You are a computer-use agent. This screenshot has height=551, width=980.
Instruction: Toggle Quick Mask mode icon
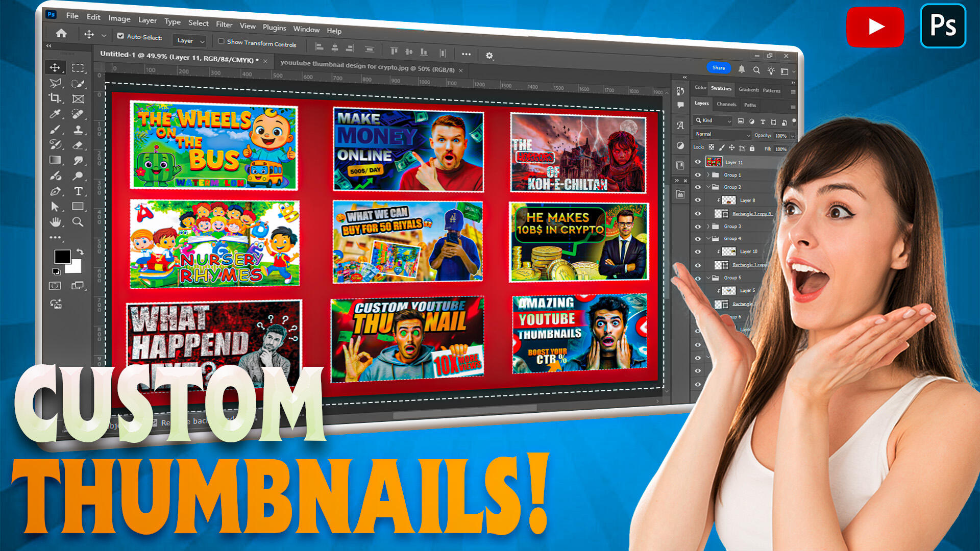click(x=55, y=286)
